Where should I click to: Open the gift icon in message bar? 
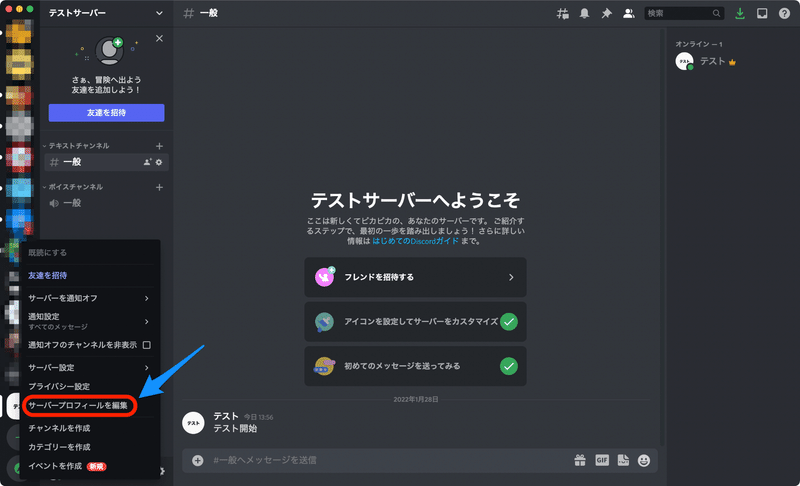(580, 461)
